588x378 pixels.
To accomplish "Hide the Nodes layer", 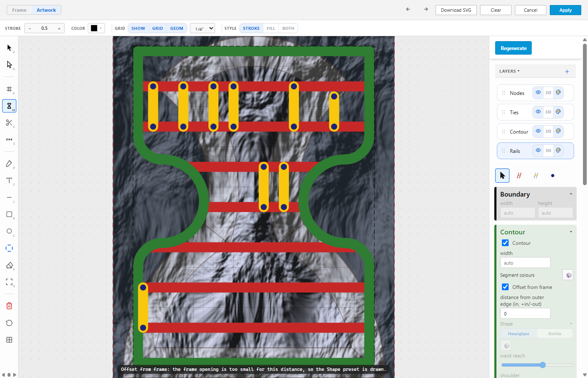I will click(538, 93).
